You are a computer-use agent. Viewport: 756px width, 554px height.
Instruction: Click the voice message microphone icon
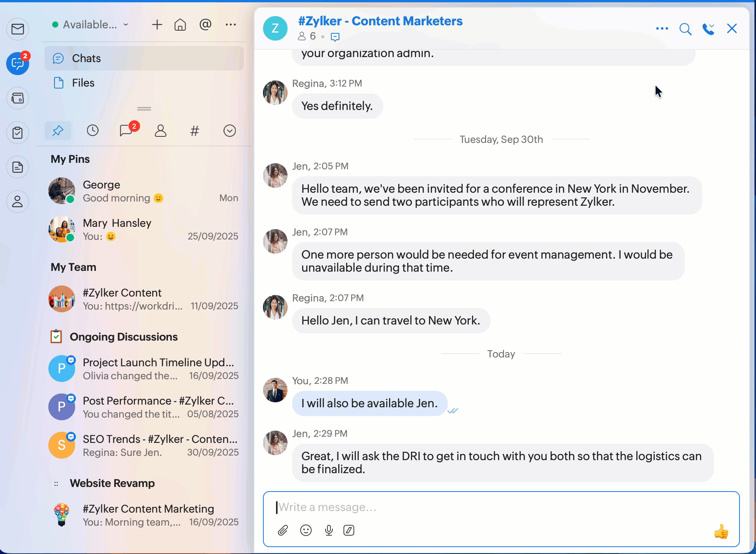[329, 530]
